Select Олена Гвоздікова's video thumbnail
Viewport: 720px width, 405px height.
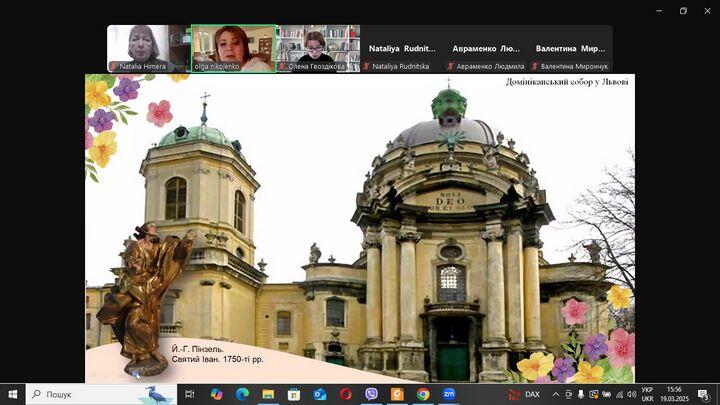318,48
